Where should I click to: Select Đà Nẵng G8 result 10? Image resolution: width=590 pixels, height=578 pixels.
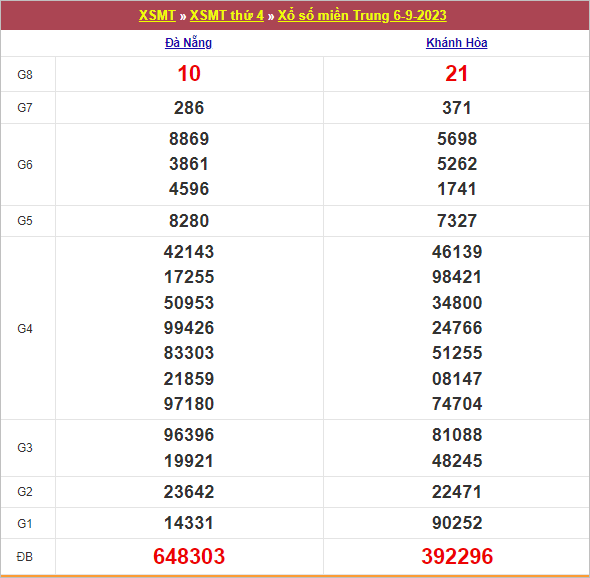click(189, 73)
